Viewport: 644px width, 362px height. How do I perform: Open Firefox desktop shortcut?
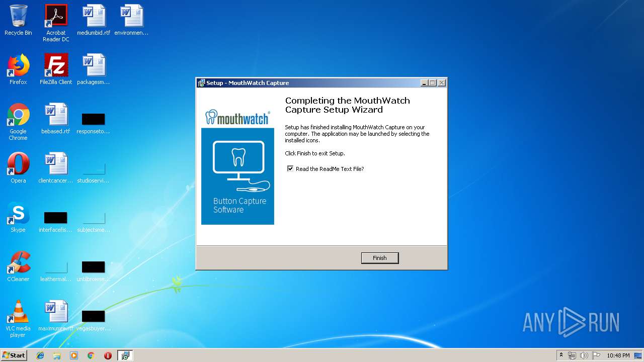[18, 69]
